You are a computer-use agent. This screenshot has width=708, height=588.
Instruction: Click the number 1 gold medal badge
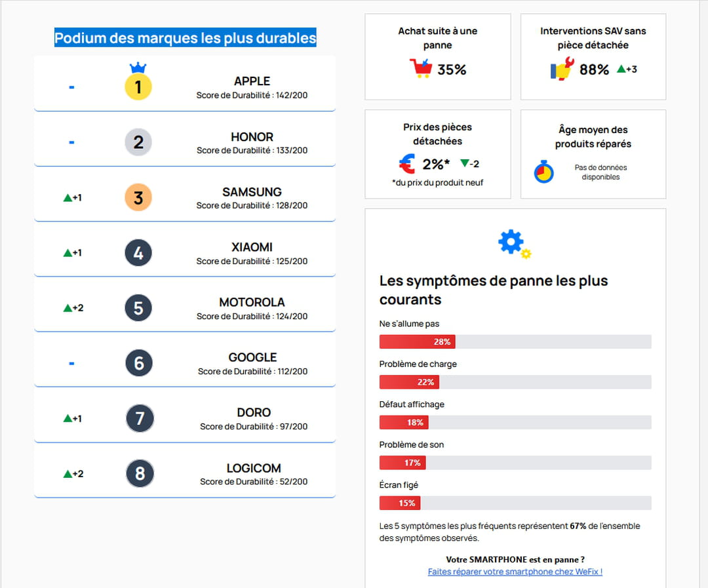[x=138, y=87]
